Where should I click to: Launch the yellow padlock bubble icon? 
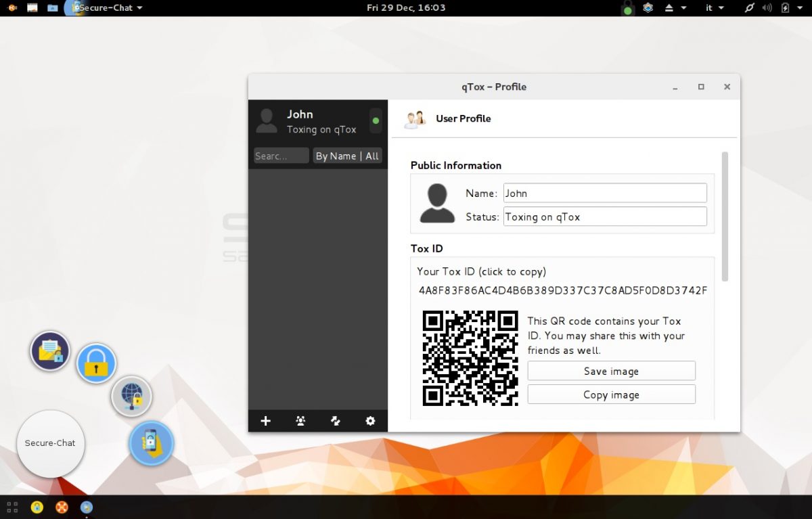(96, 363)
